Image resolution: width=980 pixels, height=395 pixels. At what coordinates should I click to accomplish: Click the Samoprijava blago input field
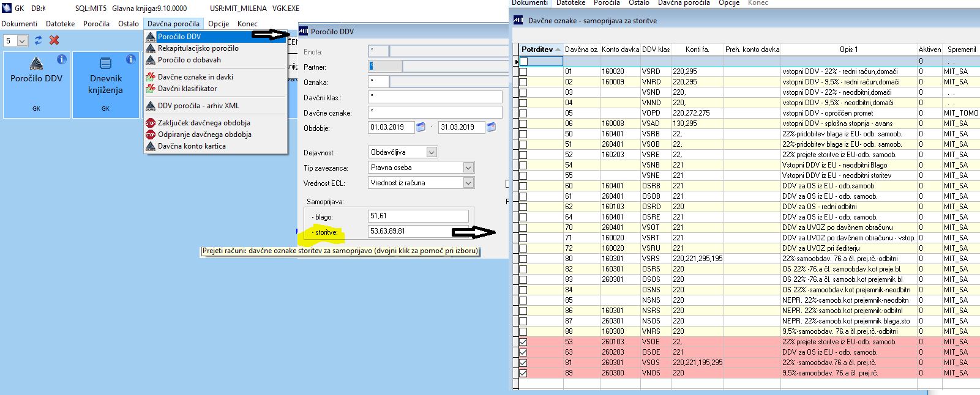(x=418, y=216)
